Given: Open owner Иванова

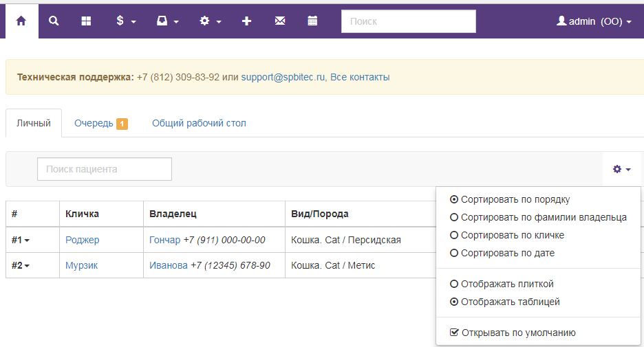Looking at the screenshot, I should [x=169, y=265].
